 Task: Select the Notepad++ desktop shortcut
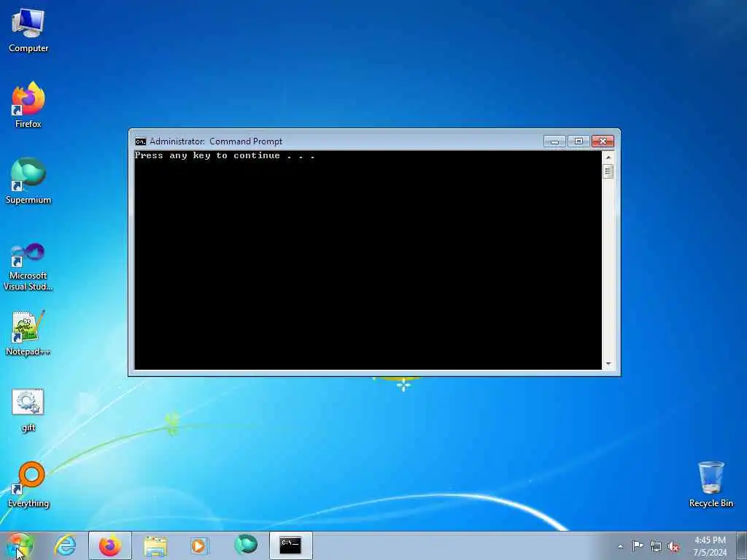[28, 333]
